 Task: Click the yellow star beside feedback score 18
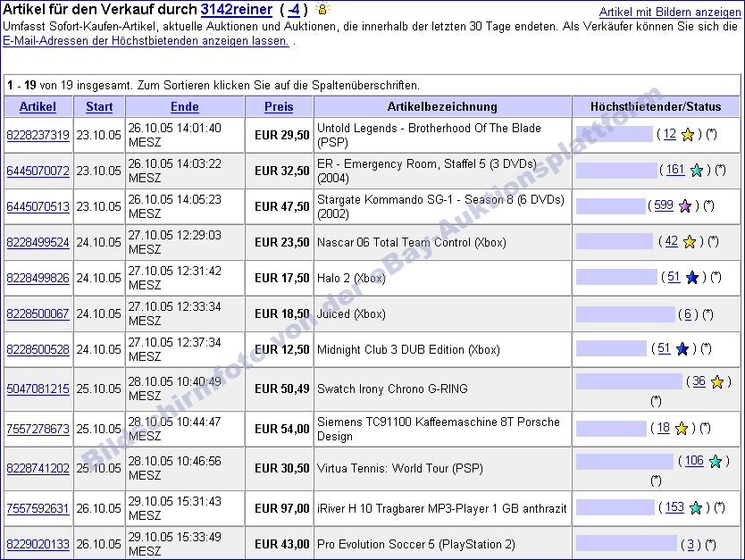point(682,429)
